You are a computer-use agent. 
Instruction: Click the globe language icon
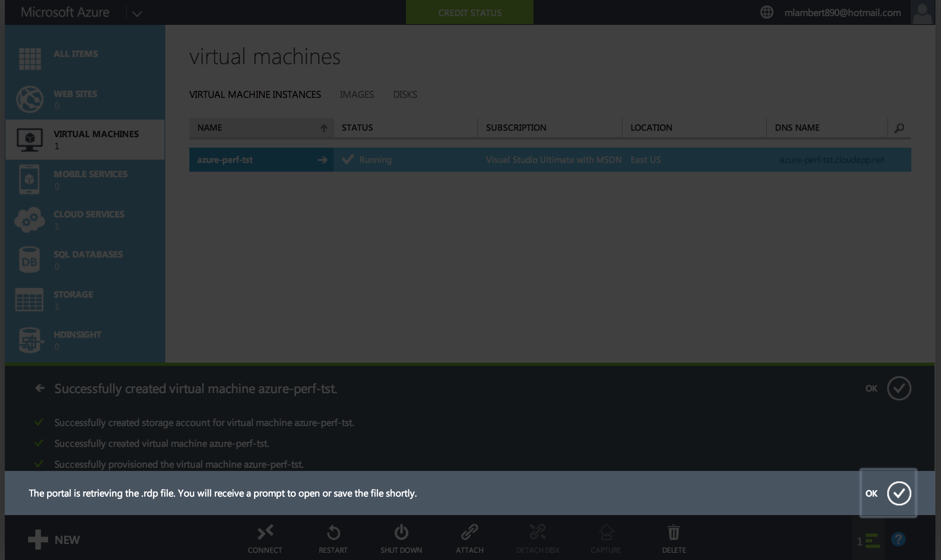pyautogui.click(x=767, y=12)
